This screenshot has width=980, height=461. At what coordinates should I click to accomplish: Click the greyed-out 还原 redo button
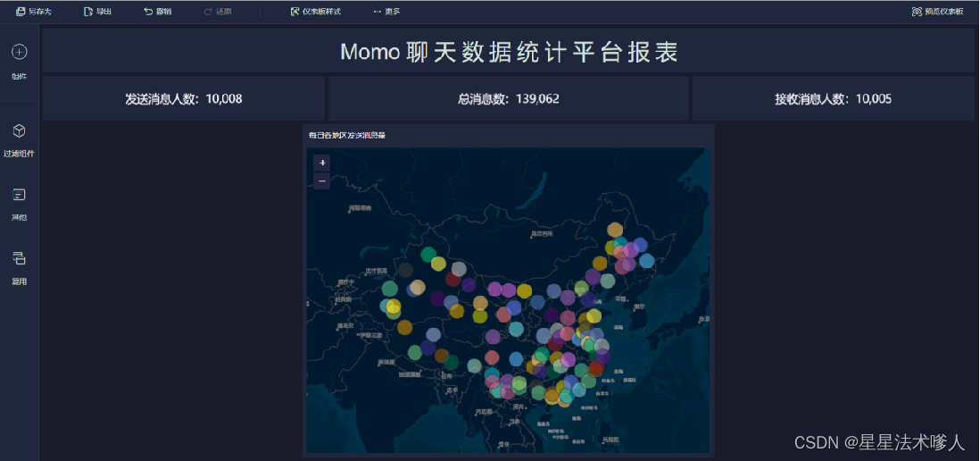coord(218,12)
